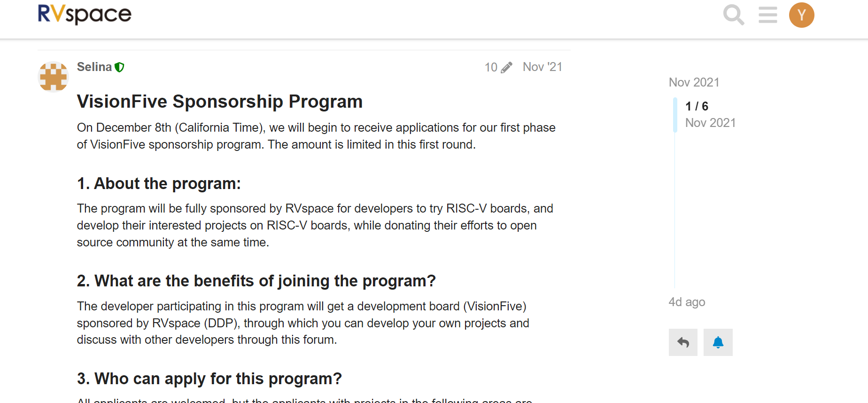Viewport: 868px width, 403px height.
Task: Click the reply arrow button
Action: click(x=683, y=342)
